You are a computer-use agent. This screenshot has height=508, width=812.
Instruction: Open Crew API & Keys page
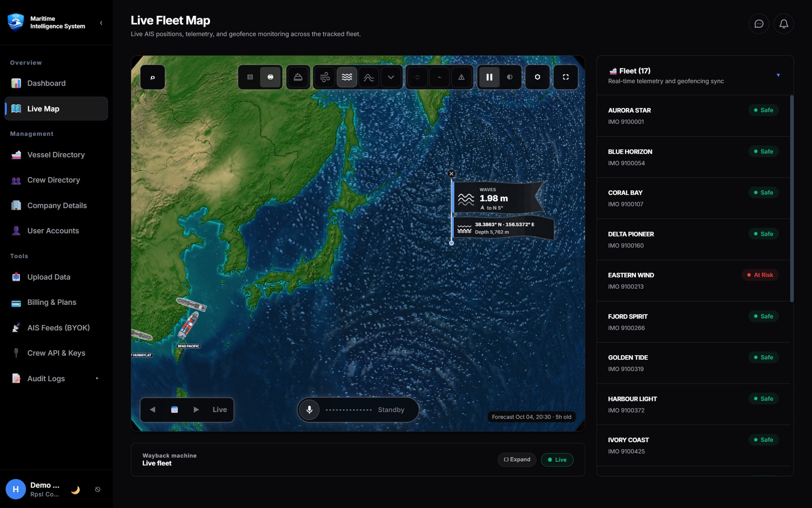(56, 353)
